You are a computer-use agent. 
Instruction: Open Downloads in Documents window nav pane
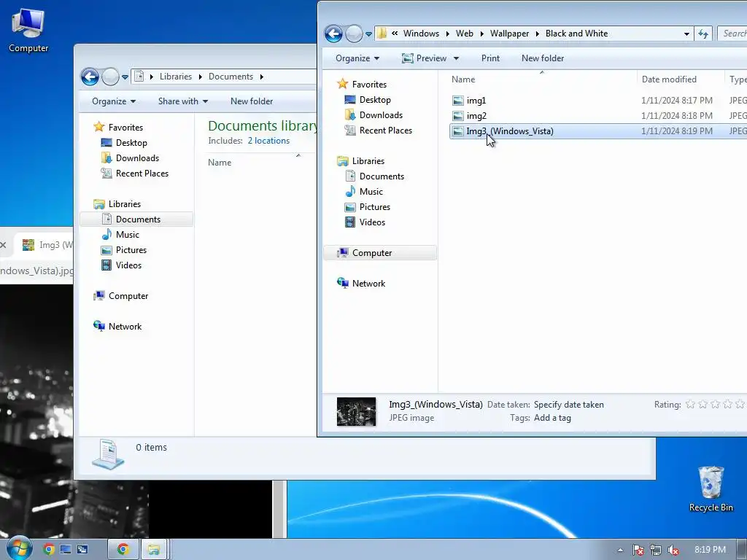(x=137, y=157)
